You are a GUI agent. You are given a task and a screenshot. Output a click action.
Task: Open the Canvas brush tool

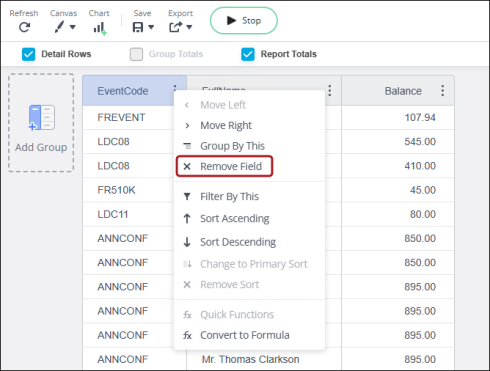pyautogui.click(x=59, y=27)
